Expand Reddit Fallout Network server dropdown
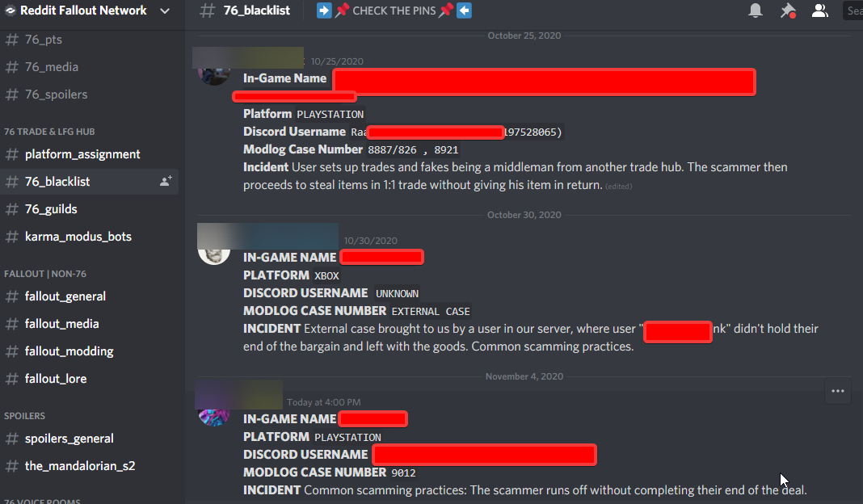 click(164, 11)
